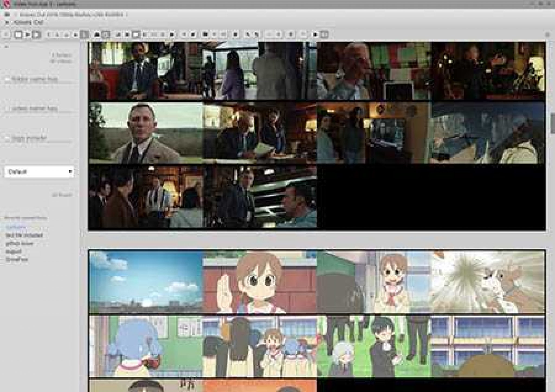Click the white filled view-mode toolbar icon
This screenshot has height=392, width=555.
(x=136, y=34)
